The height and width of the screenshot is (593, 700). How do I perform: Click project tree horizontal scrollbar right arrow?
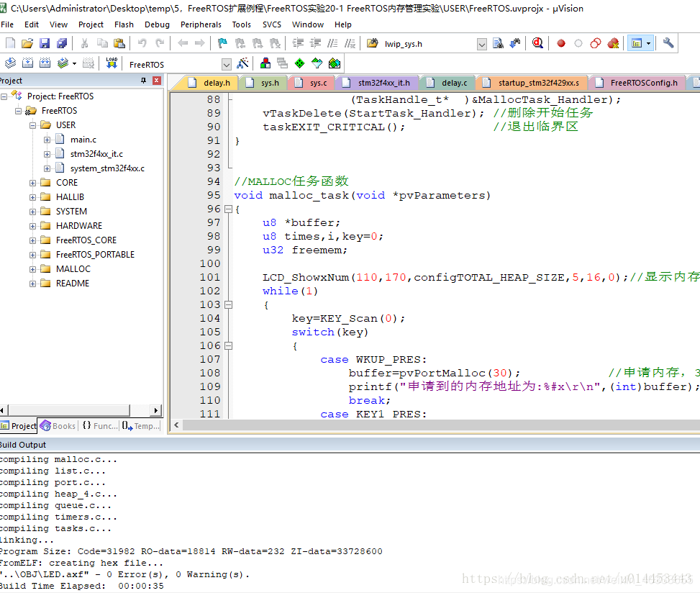pyautogui.click(x=155, y=410)
